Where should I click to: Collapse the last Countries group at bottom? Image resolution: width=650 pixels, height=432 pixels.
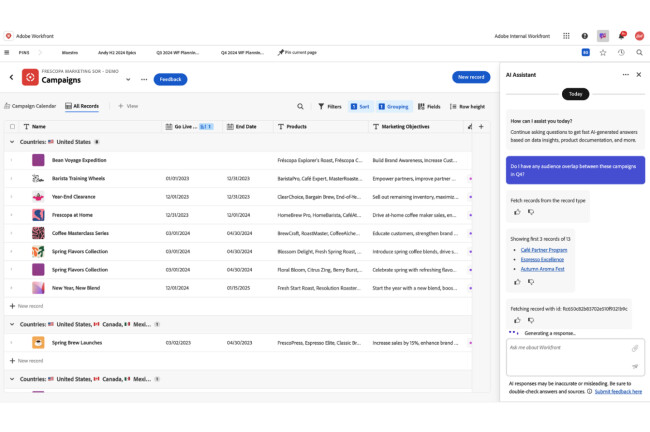point(12,379)
